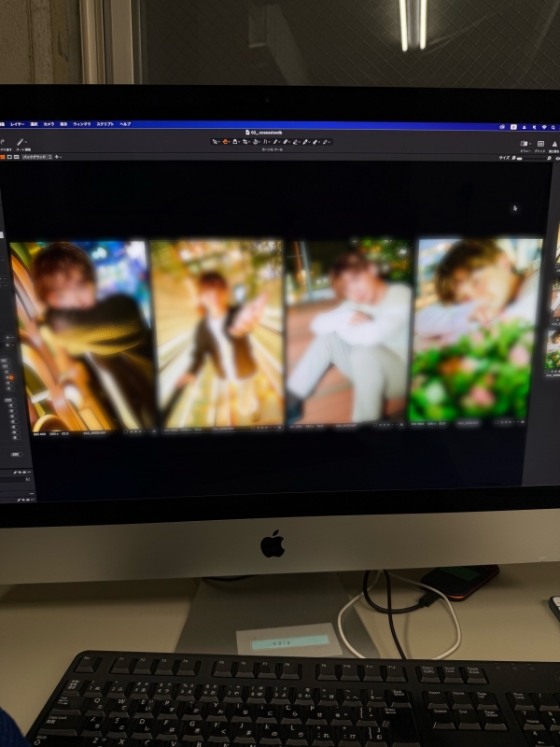
Task: Select the orange Pan hand cursor tool
Action: pos(225,142)
